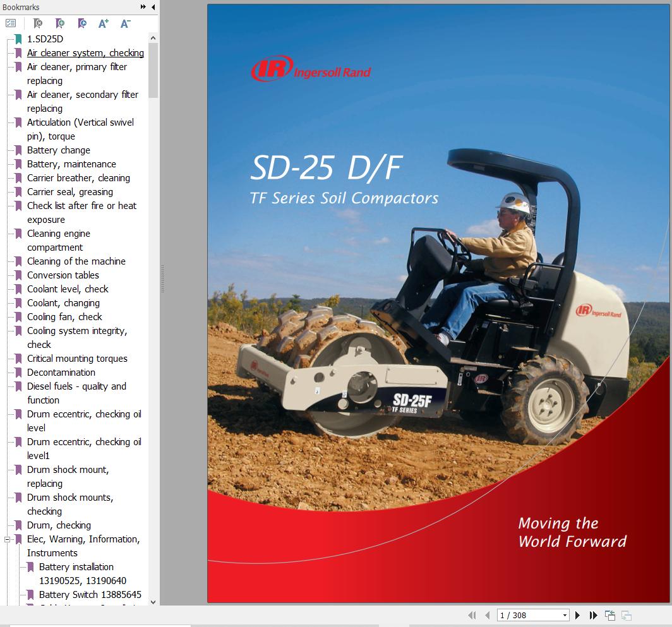Open Drum shock mounts, checking bookmark
672x627 pixels.
pyautogui.click(x=70, y=505)
